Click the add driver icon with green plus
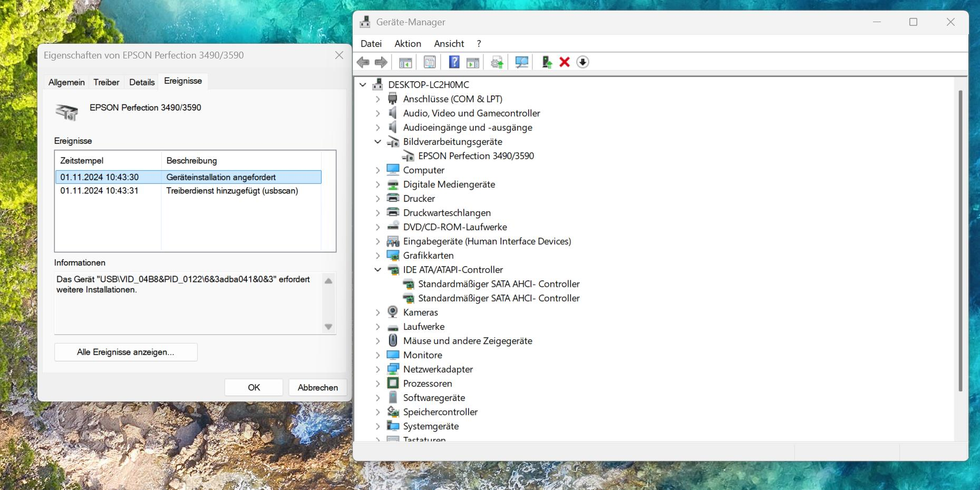 [547, 62]
